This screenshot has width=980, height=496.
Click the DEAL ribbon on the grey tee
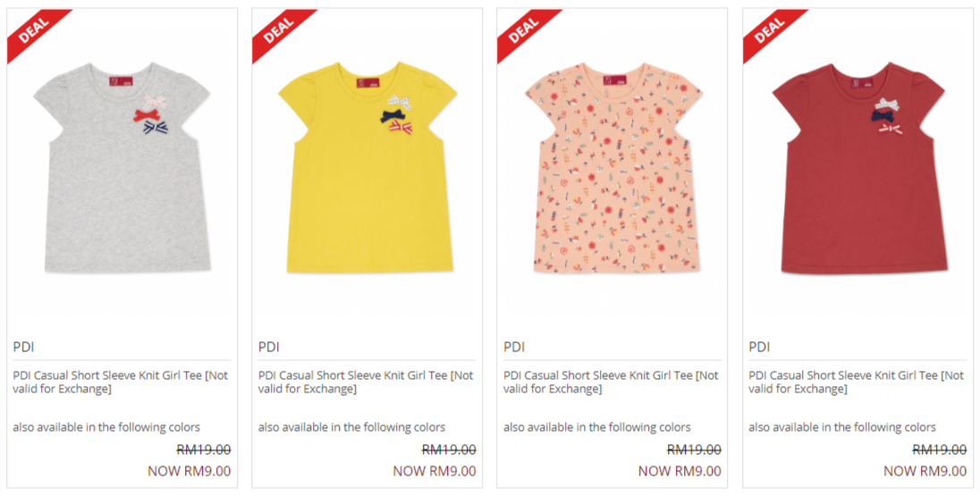(32, 30)
